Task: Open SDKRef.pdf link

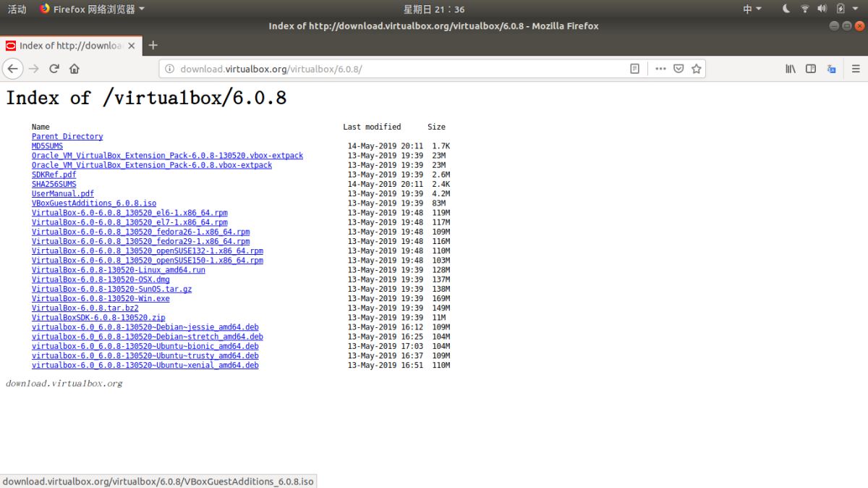Action: click(54, 174)
